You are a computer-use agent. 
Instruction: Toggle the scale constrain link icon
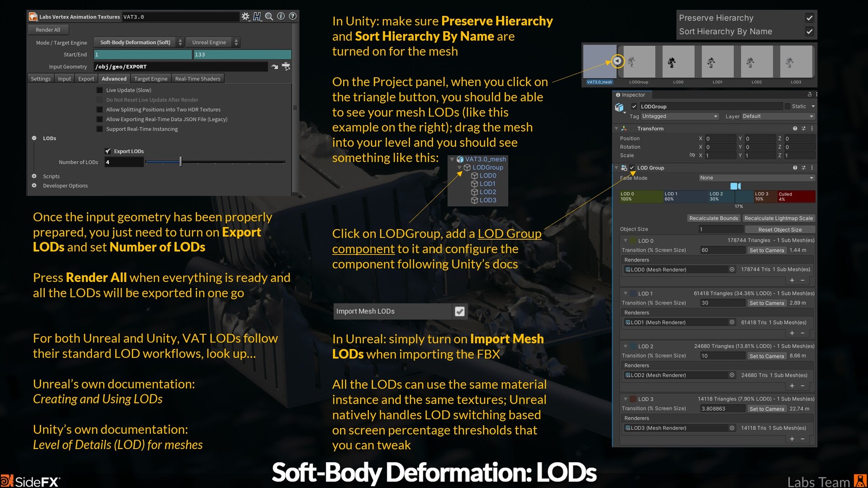693,155
